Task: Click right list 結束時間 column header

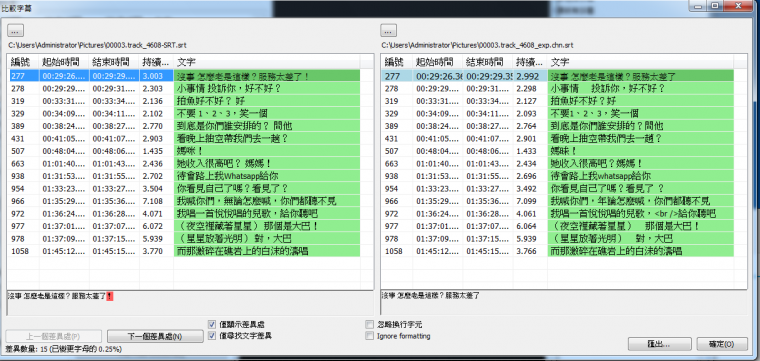Action: (488, 62)
